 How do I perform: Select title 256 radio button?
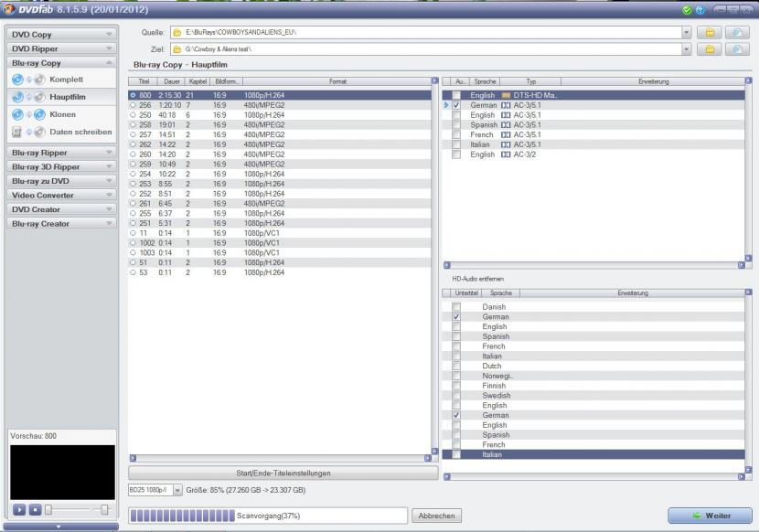pos(134,105)
